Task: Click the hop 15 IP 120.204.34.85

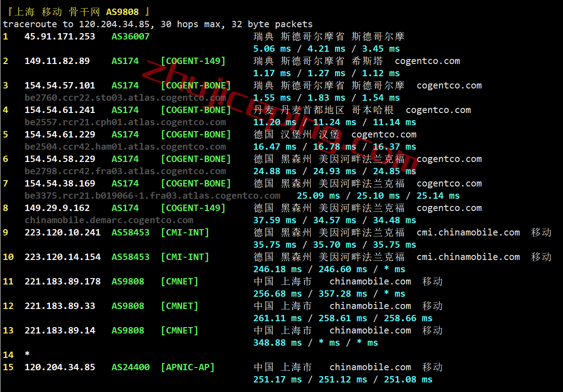Action: (60, 367)
